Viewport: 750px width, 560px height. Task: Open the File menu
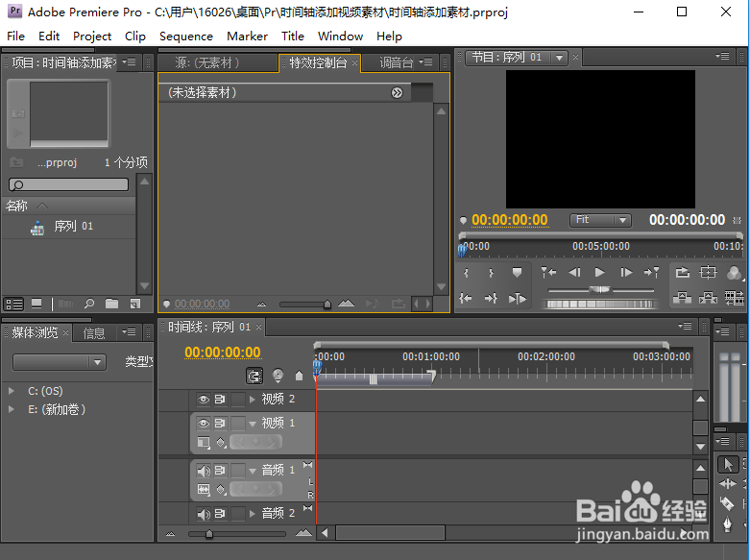tap(15, 37)
